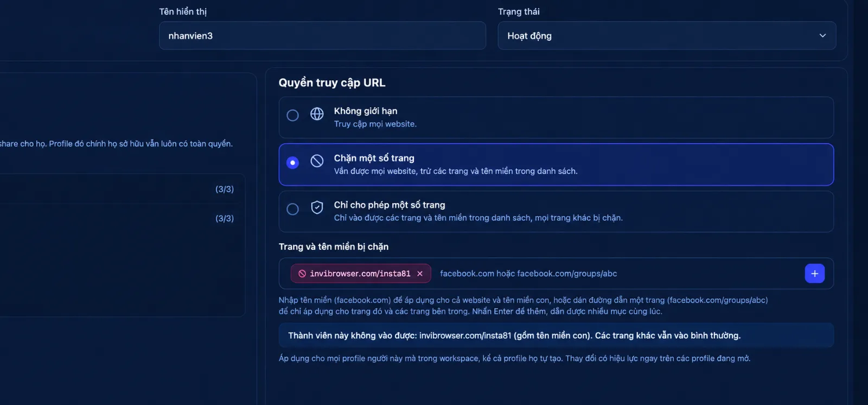Image resolution: width=868 pixels, height=405 pixels.
Task: Add the domain with the plus button
Action: 815,274
